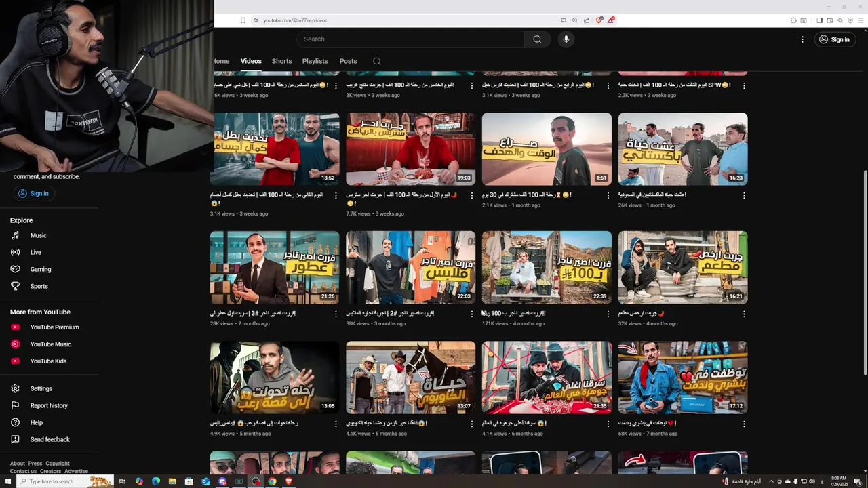Start voice search with the microphone
Screen dimensions: 868x488
pos(566,39)
